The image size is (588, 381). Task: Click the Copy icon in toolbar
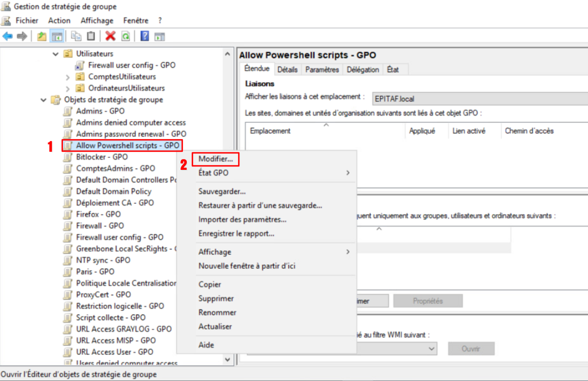pyautogui.click(x=76, y=36)
